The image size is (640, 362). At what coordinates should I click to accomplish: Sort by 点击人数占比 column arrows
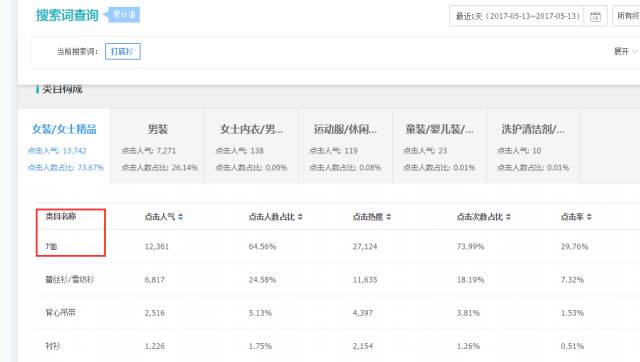click(x=300, y=217)
